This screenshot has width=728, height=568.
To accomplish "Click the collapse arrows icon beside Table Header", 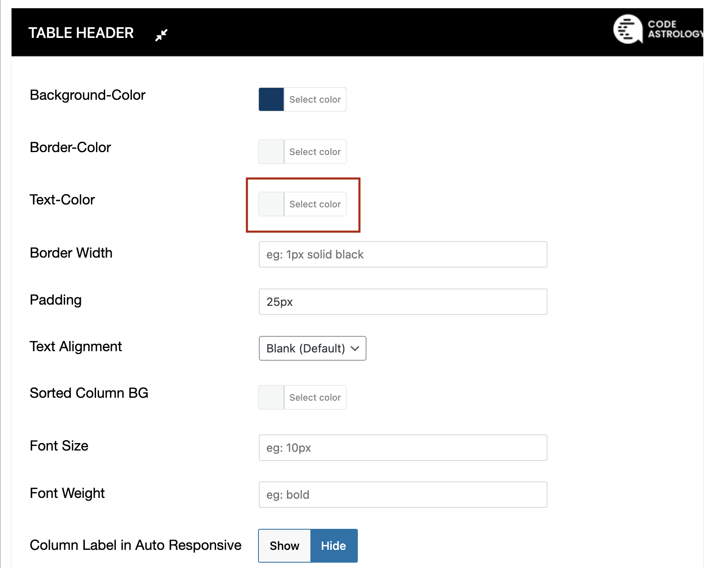I will click(x=161, y=35).
